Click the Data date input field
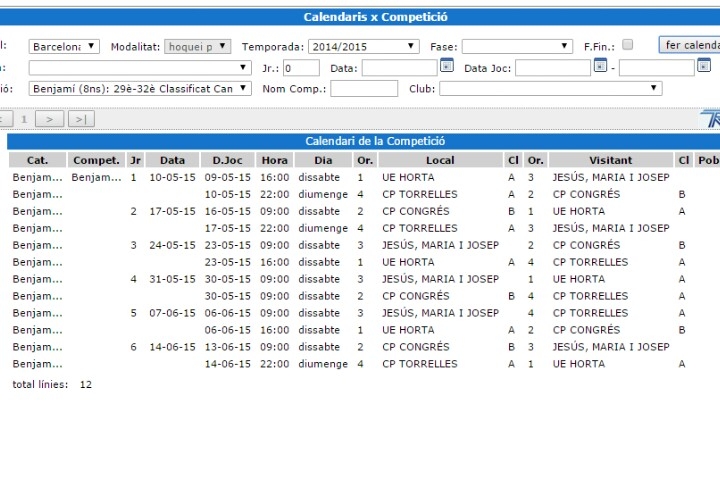This screenshot has height=483, width=720. tap(398, 68)
